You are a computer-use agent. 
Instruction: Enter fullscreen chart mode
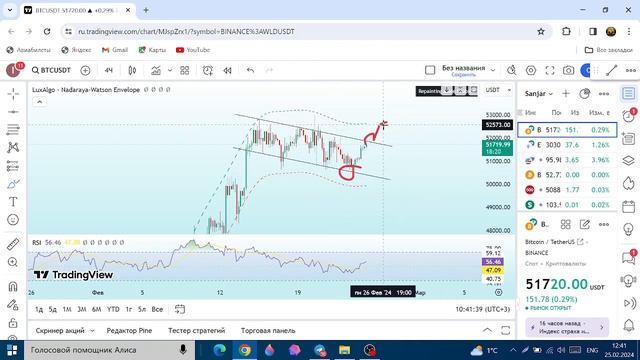tap(550, 70)
